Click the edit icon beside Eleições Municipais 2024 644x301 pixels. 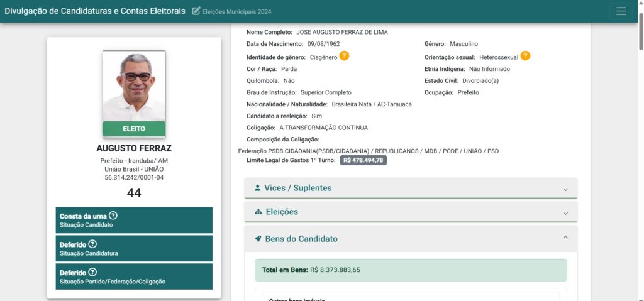click(196, 11)
